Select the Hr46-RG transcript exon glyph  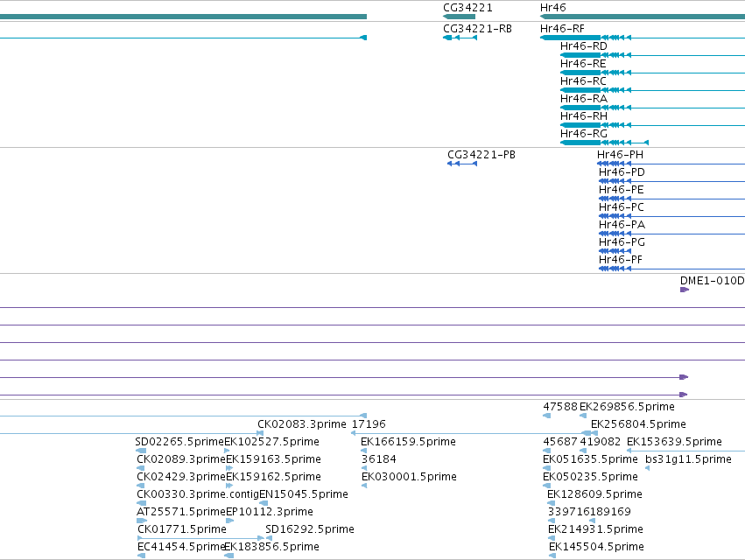[x=604, y=143]
